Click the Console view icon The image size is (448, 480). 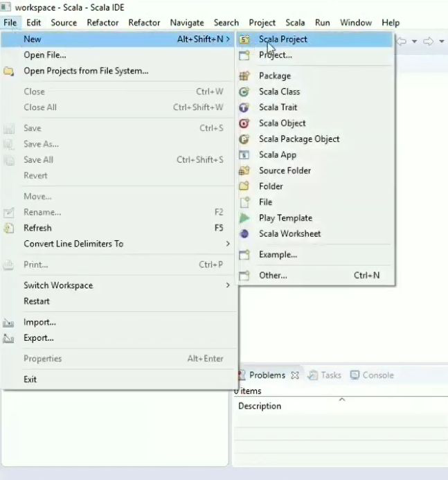(x=355, y=375)
